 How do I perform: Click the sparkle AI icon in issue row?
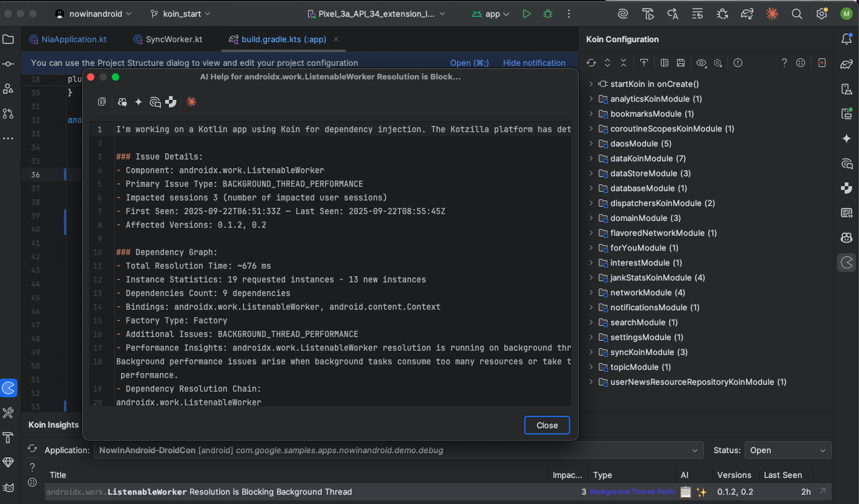[x=701, y=492]
